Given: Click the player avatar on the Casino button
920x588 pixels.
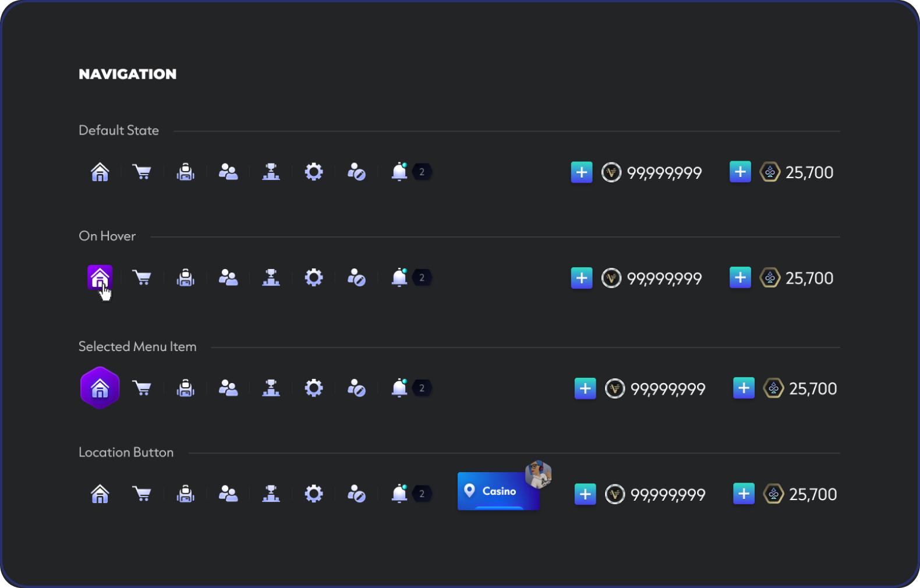Looking at the screenshot, I should pos(538,474).
